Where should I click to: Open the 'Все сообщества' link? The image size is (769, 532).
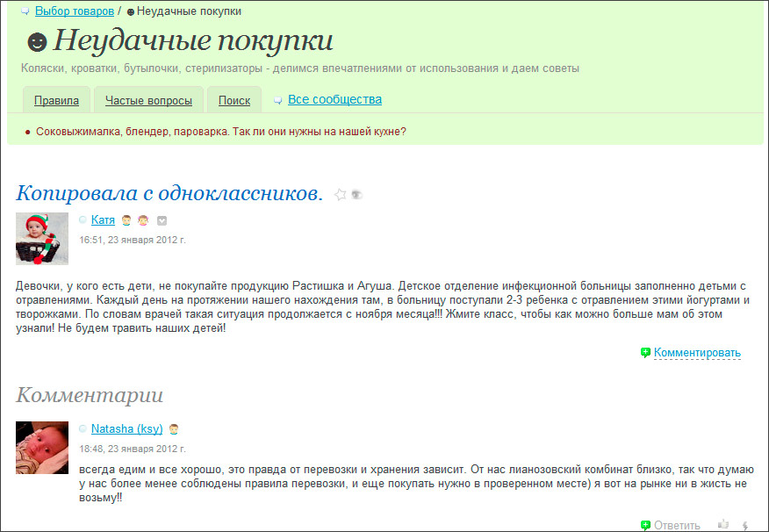click(x=334, y=99)
